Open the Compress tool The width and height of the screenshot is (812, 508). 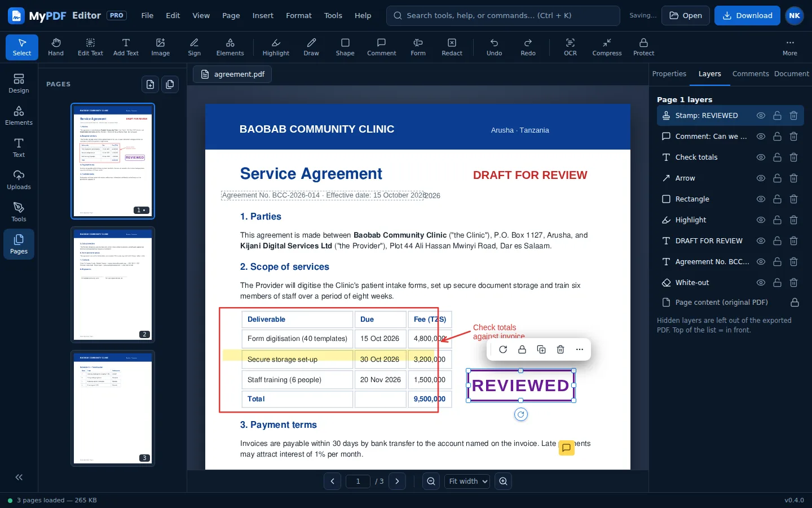607,47
